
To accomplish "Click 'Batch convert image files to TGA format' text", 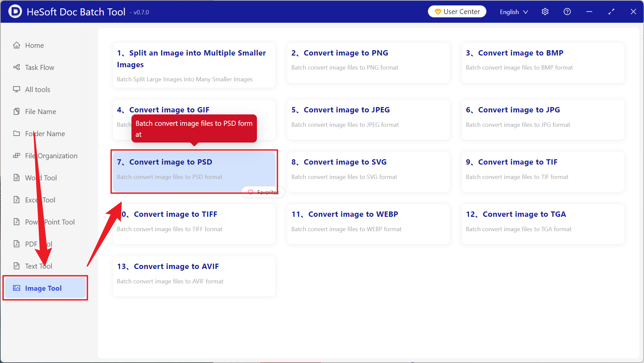I will [519, 229].
